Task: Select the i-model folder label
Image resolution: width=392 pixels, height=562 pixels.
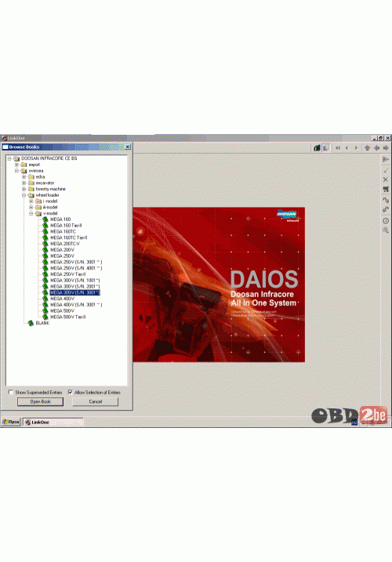Action: tap(50, 201)
